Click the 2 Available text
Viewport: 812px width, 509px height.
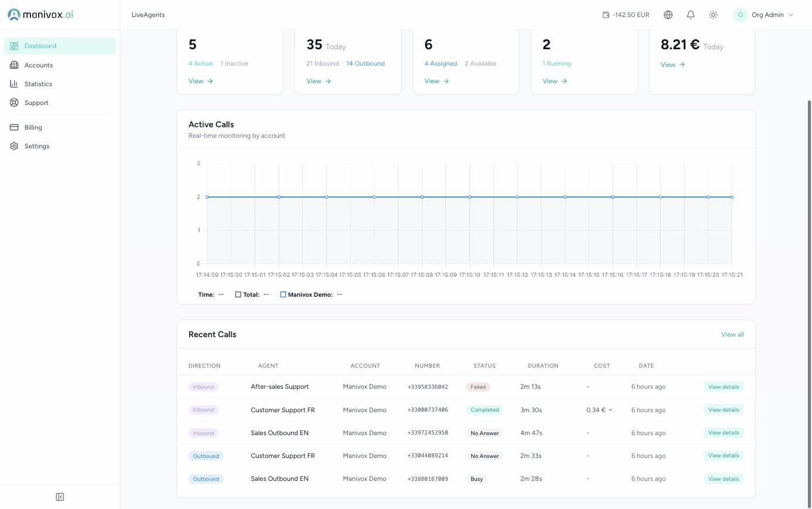[481, 63]
